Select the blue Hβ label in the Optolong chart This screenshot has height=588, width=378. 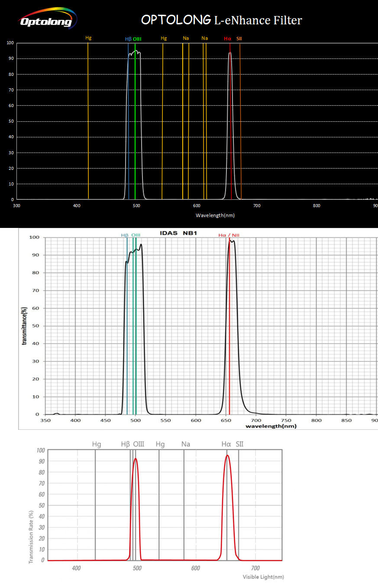(x=128, y=39)
